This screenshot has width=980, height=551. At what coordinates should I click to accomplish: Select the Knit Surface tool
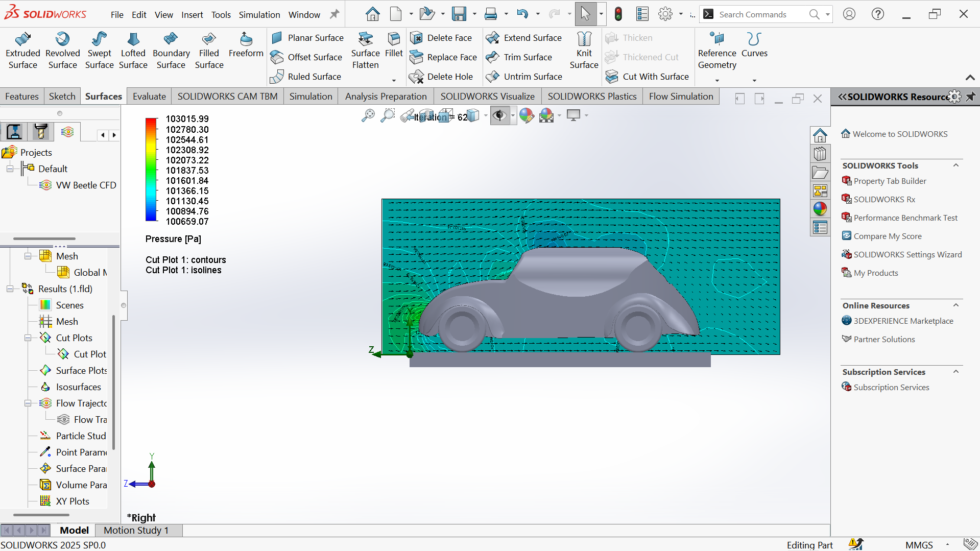pos(584,51)
